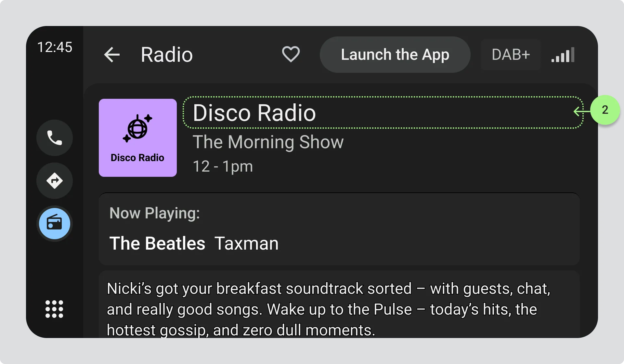Tap the signal strength bars icon
Screen dimensions: 624x364
563,55
